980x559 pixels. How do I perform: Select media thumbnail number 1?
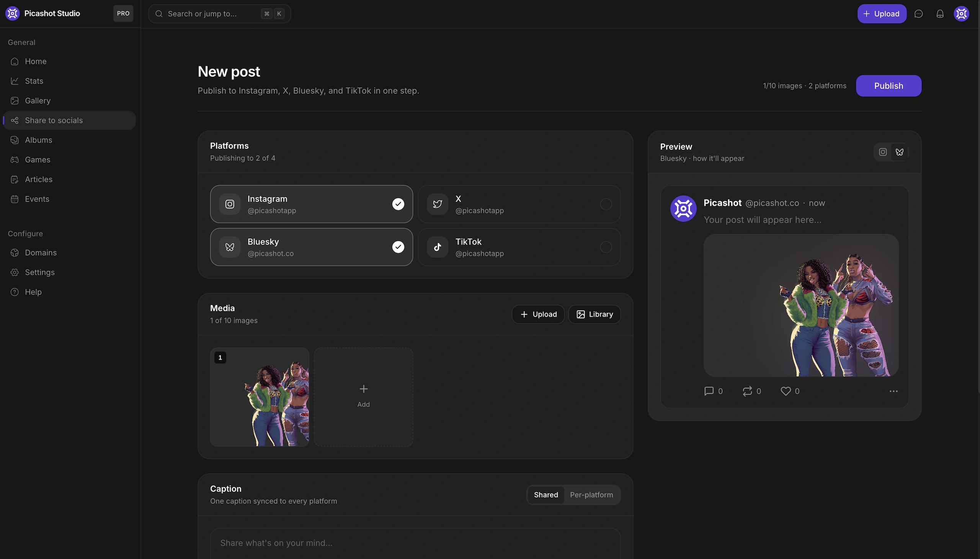pyautogui.click(x=260, y=397)
